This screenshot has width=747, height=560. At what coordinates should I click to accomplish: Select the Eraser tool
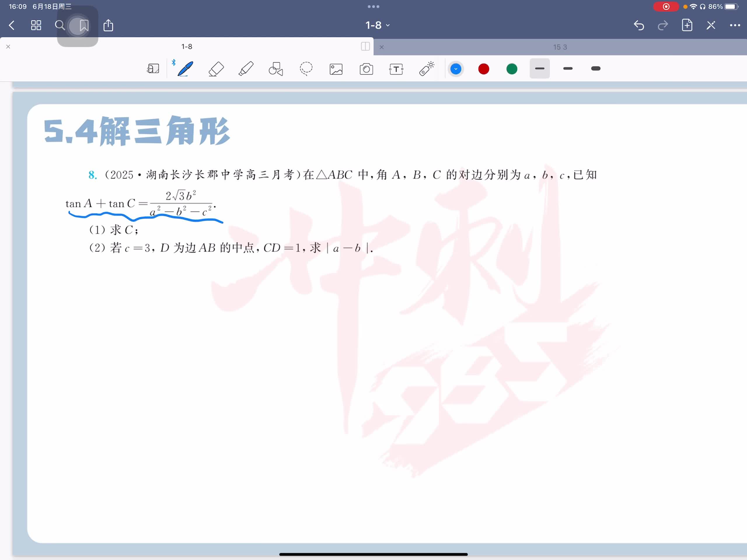click(x=216, y=69)
